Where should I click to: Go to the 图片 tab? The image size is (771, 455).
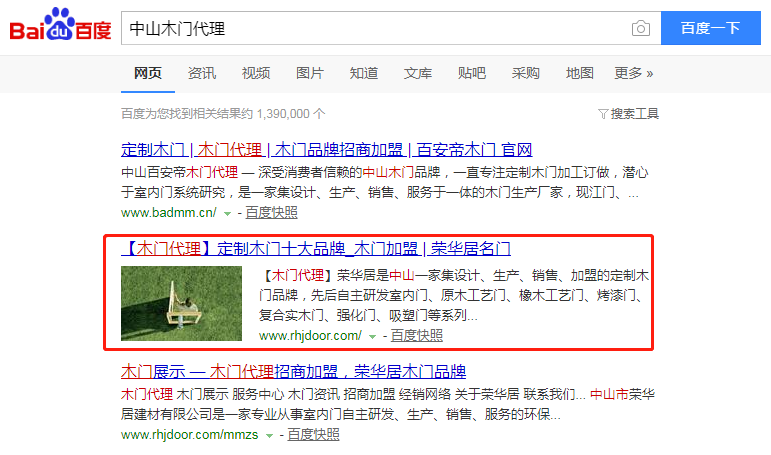310,73
